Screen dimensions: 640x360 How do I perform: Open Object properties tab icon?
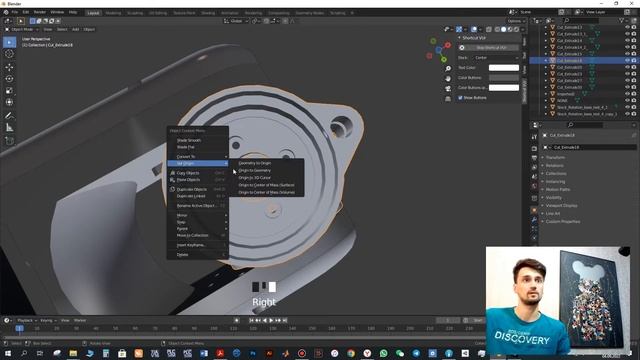tap(534, 210)
